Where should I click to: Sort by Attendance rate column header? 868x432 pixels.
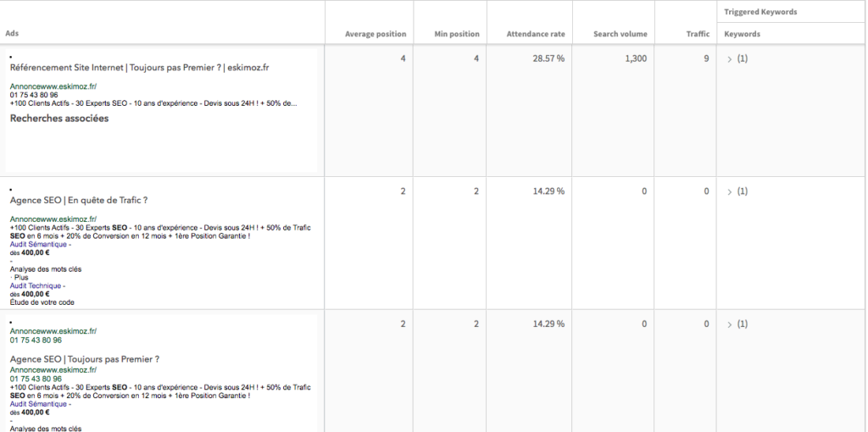(x=536, y=34)
